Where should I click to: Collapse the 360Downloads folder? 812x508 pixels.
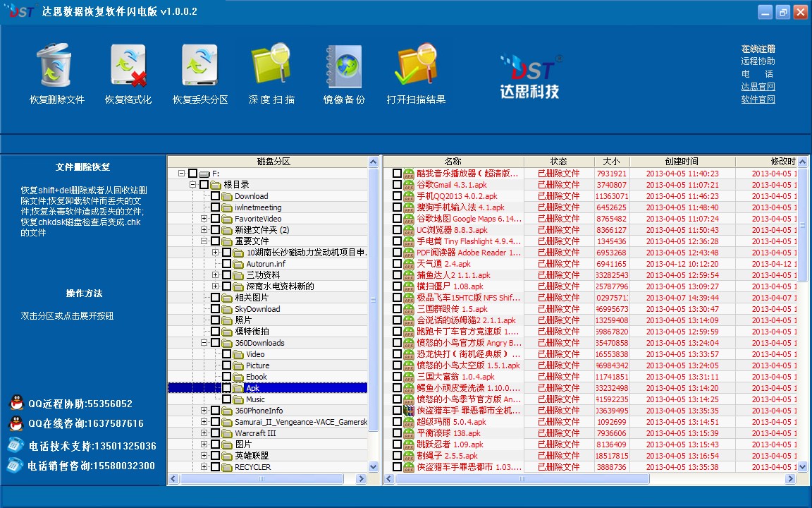tap(204, 343)
